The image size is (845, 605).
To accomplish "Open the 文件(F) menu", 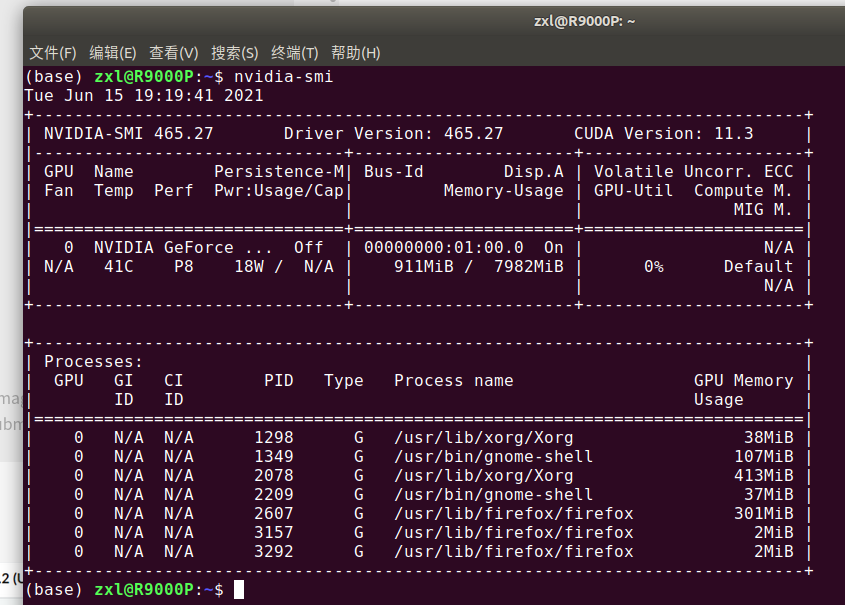I will (53, 53).
